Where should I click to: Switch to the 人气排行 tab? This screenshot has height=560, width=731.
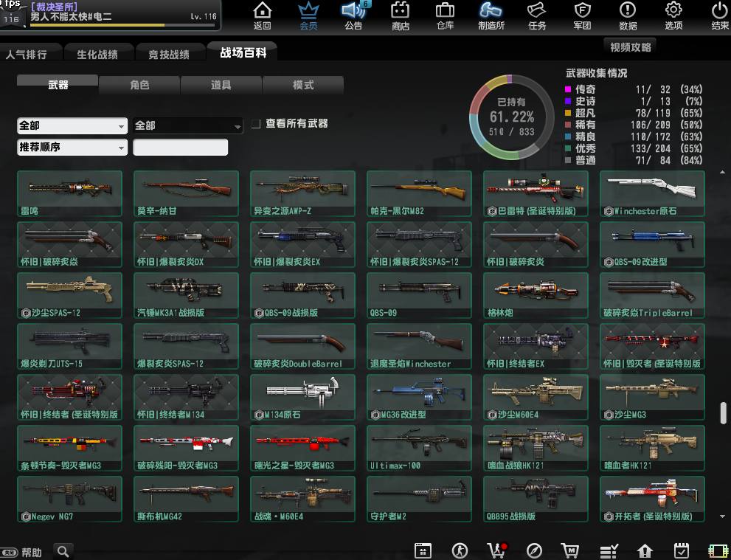pyautogui.click(x=30, y=53)
